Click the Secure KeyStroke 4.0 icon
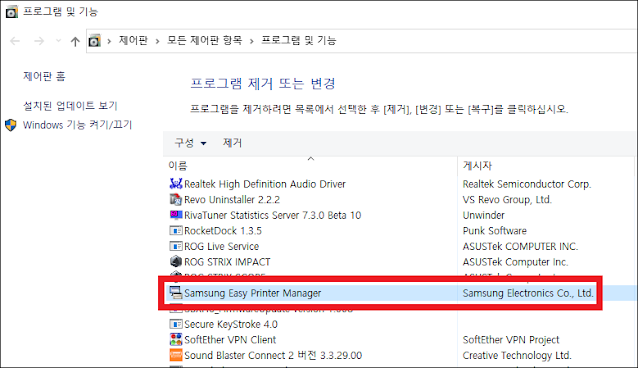 click(x=176, y=324)
